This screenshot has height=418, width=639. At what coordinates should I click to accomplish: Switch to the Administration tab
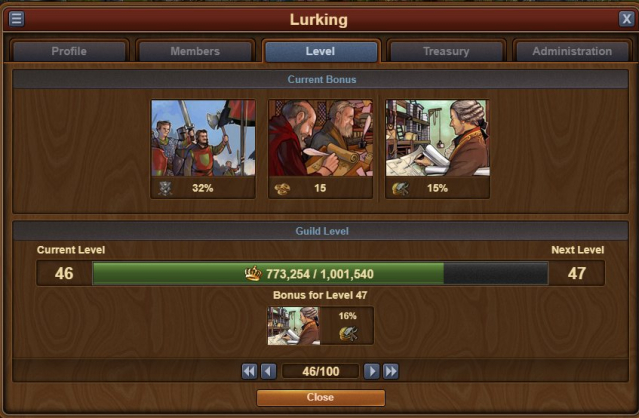click(x=572, y=51)
